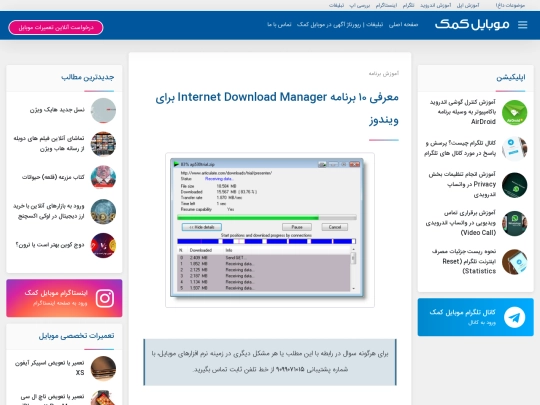
Task: Open نسل جدید هایک ویژن post link
Action: (x=57, y=110)
